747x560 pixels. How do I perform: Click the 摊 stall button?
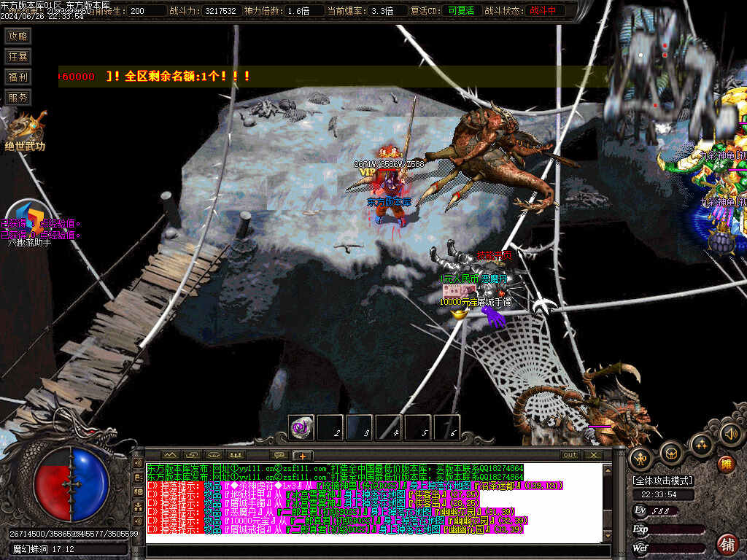tap(727, 463)
